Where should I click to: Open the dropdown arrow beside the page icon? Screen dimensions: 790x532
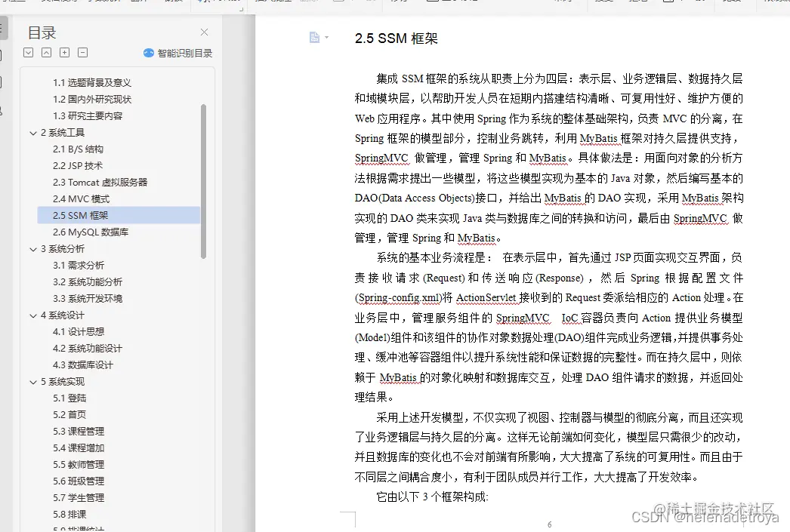326,37
